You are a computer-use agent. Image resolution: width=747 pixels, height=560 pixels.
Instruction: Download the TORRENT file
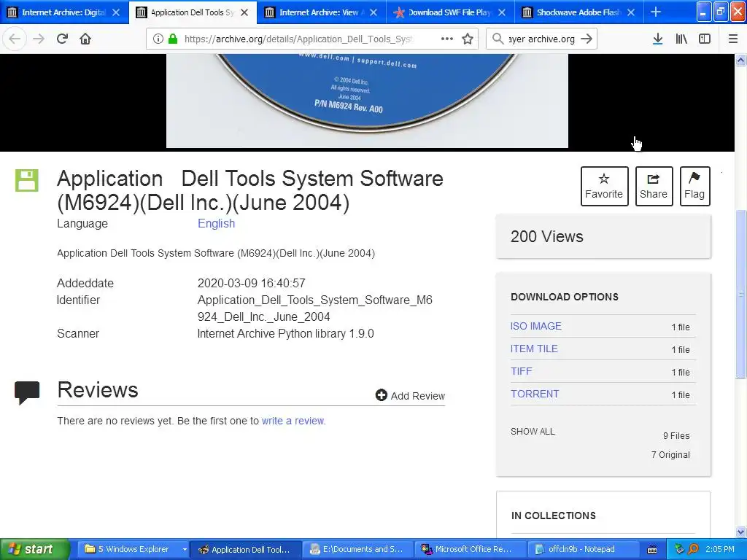point(535,394)
